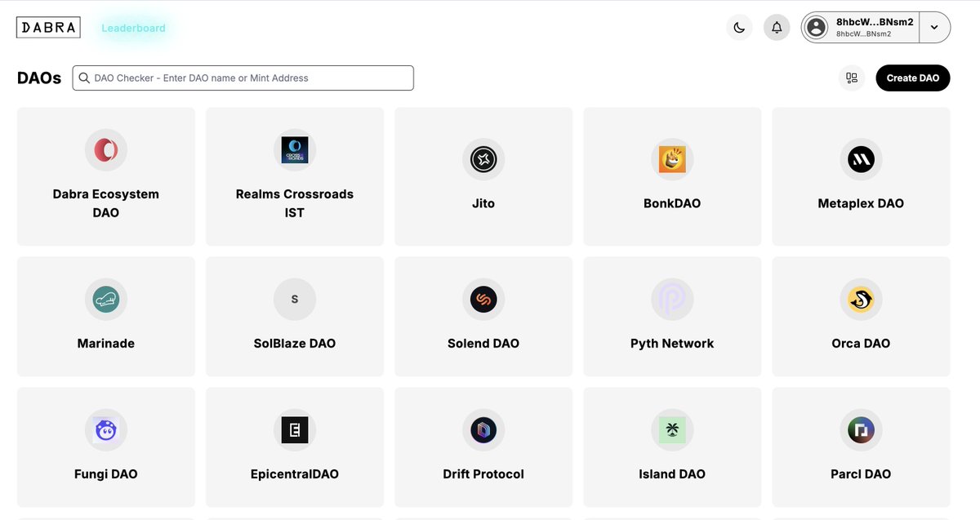Click the Orca DAO logo icon
The height and width of the screenshot is (520, 980).
pyautogui.click(x=861, y=300)
